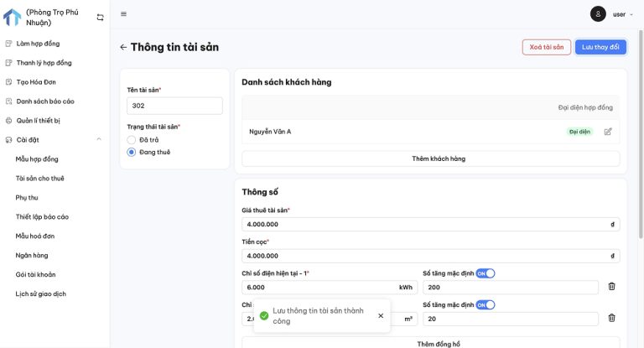644x348 pixels.
Task: Select the Đã trả radio option
Action: tap(131, 139)
